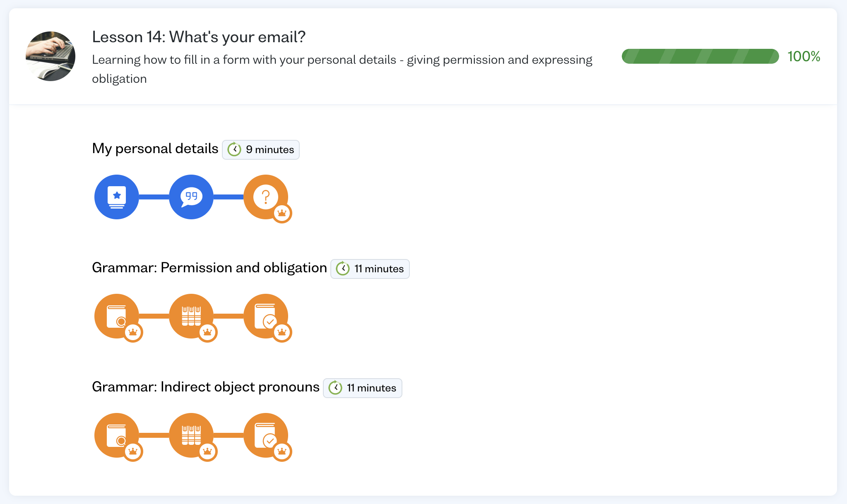Open first Permission and obligation grammar discovery activity
The image size is (847, 504).
tap(117, 316)
